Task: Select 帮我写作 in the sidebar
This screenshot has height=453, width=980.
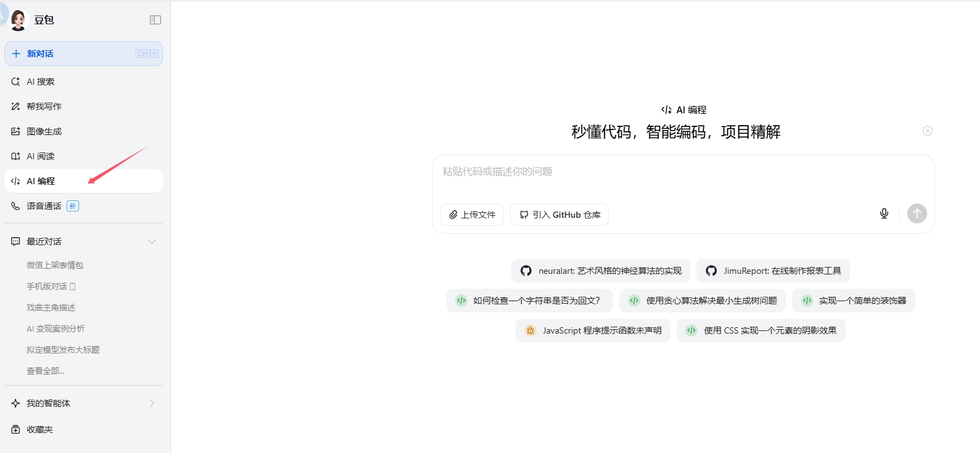Action: 44,106
